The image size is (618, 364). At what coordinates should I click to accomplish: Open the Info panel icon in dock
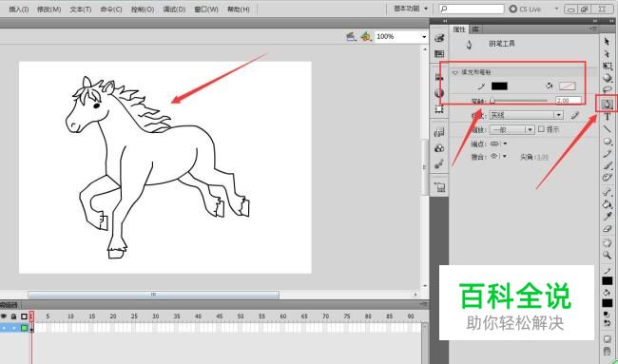coord(439,93)
